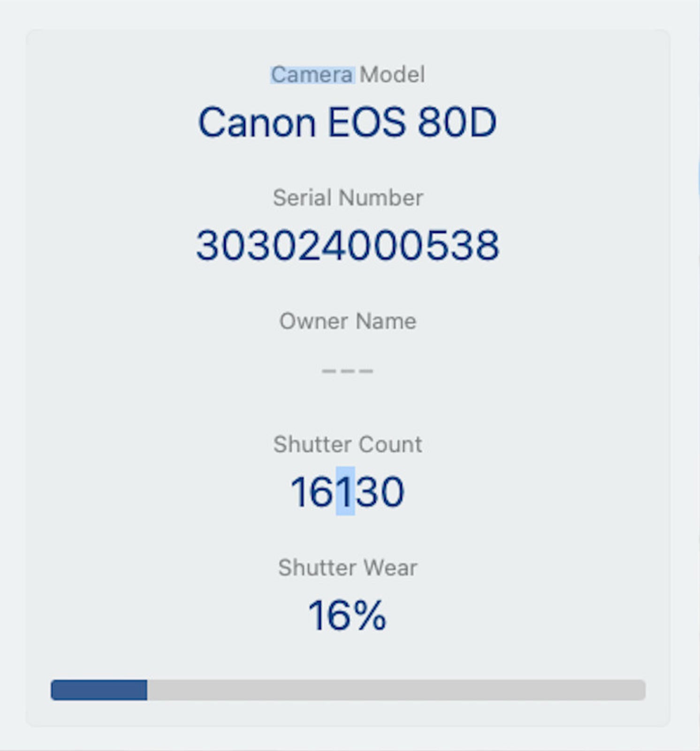
Task: Click EOS in the camera model name
Action: [x=366, y=123]
